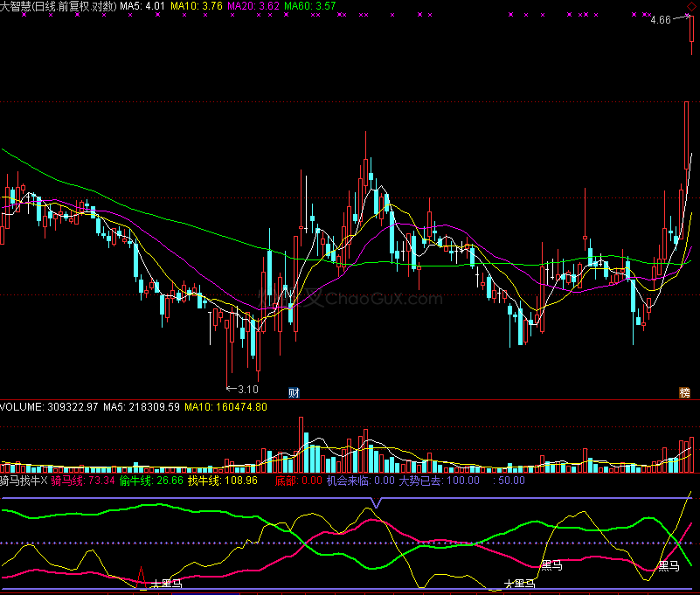Click the 3.10 low price label

tap(248, 390)
